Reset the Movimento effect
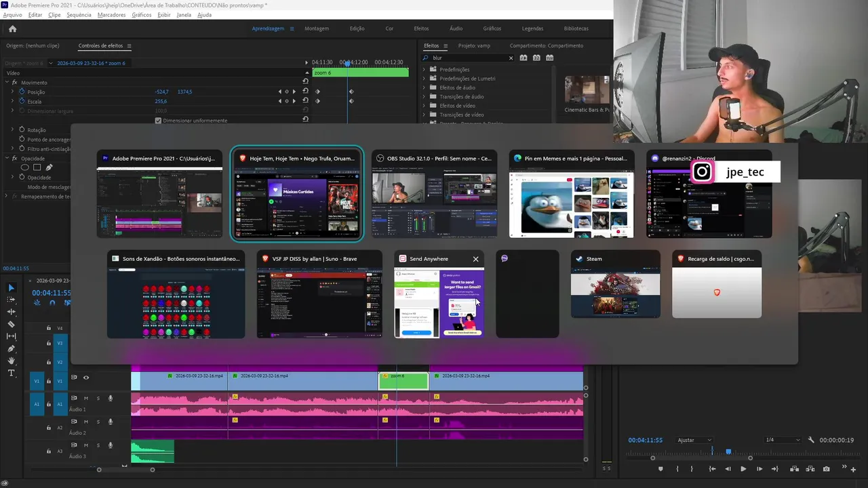The width and height of the screenshot is (868, 488). pyautogui.click(x=305, y=82)
